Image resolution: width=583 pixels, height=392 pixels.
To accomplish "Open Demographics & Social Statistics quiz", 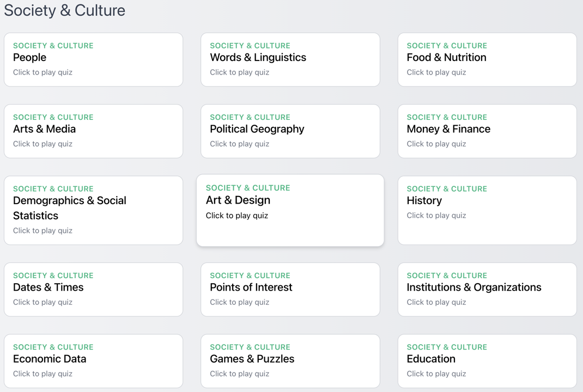I will (93, 210).
